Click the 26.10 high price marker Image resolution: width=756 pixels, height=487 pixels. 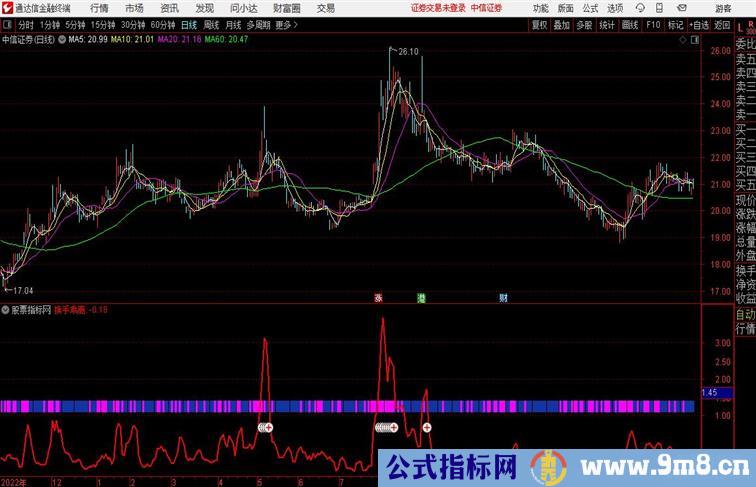point(406,51)
